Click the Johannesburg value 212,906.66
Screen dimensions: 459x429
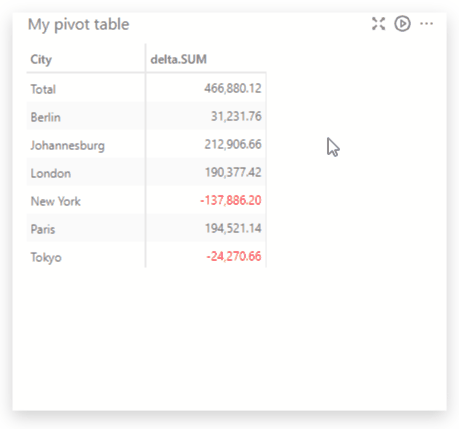coord(233,144)
